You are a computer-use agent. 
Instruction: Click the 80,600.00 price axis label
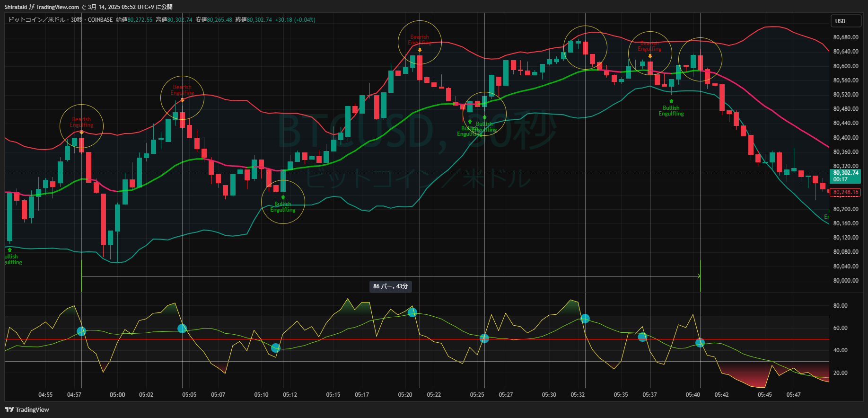(x=845, y=66)
